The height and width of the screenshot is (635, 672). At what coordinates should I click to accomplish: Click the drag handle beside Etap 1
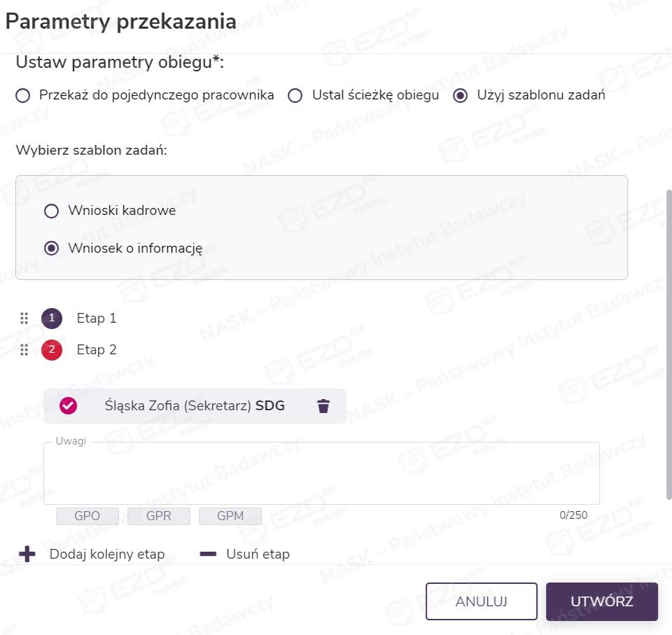pos(24,319)
